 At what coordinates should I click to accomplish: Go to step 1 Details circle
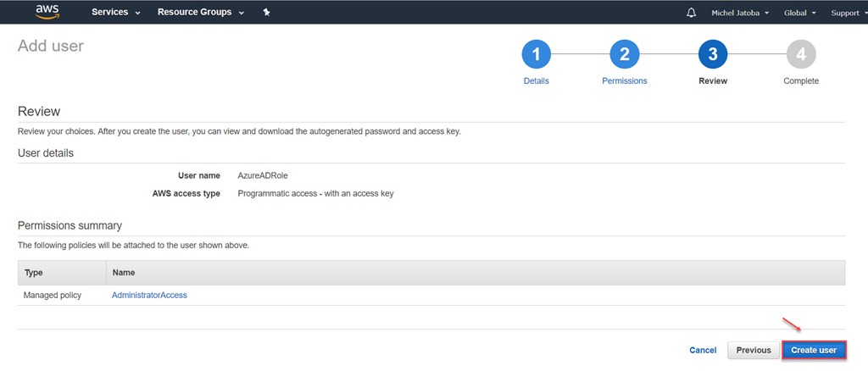[x=536, y=54]
